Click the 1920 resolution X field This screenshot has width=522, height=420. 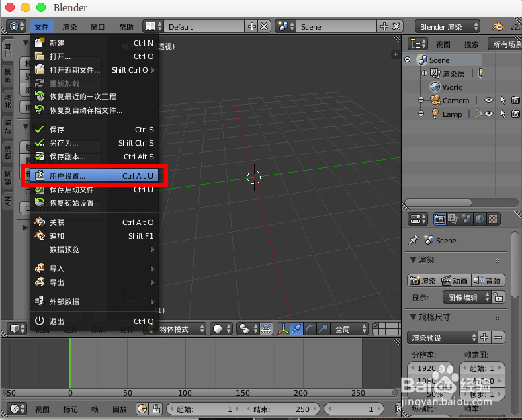tap(431, 368)
